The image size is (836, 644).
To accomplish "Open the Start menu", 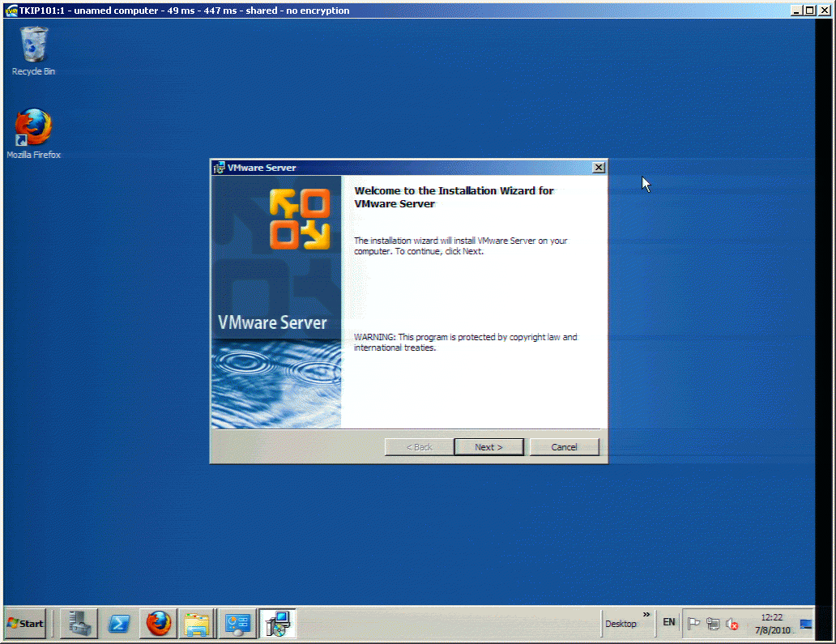I will (25, 623).
